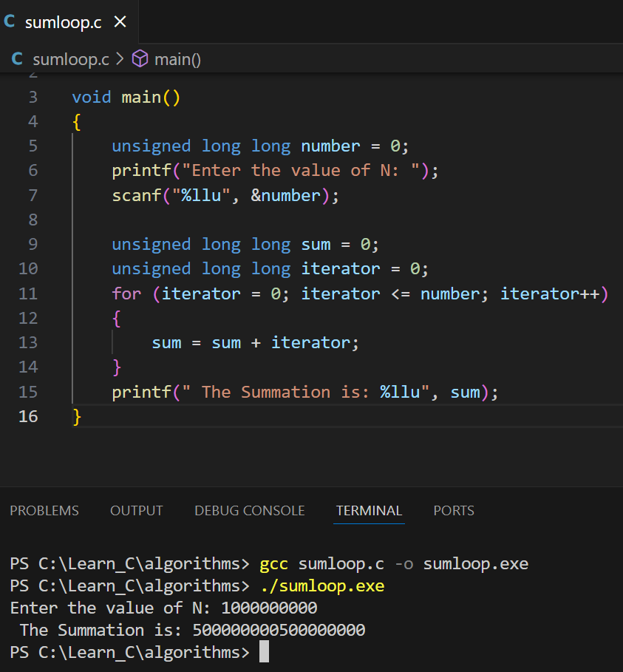Click the 'for' keyword on line 11

click(126, 293)
